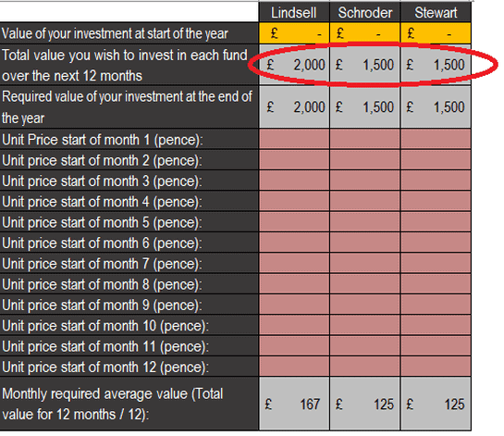
Task: Select Schroder unit price month 9 cell
Action: point(364,305)
